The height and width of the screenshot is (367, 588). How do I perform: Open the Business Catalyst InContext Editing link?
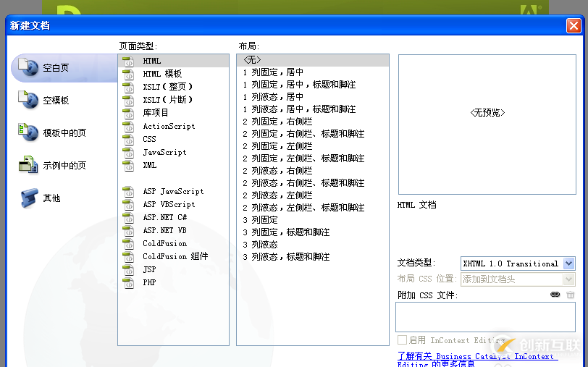click(476, 360)
